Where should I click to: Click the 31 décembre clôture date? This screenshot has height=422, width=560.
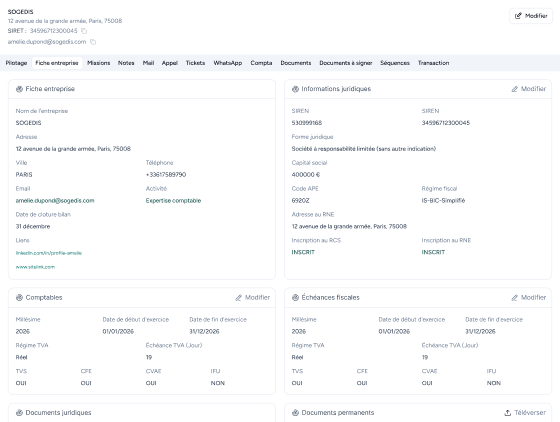(33, 226)
